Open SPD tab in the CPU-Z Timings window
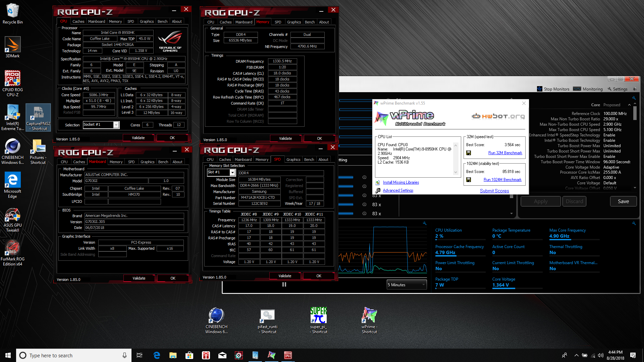Screen dimensions: 644x362 [x=278, y=22]
